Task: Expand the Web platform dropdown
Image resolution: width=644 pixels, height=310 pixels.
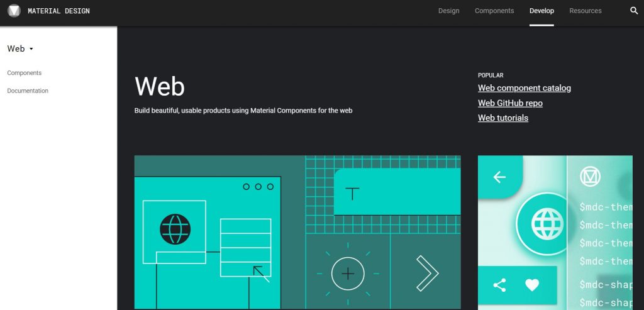Action: (x=20, y=48)
